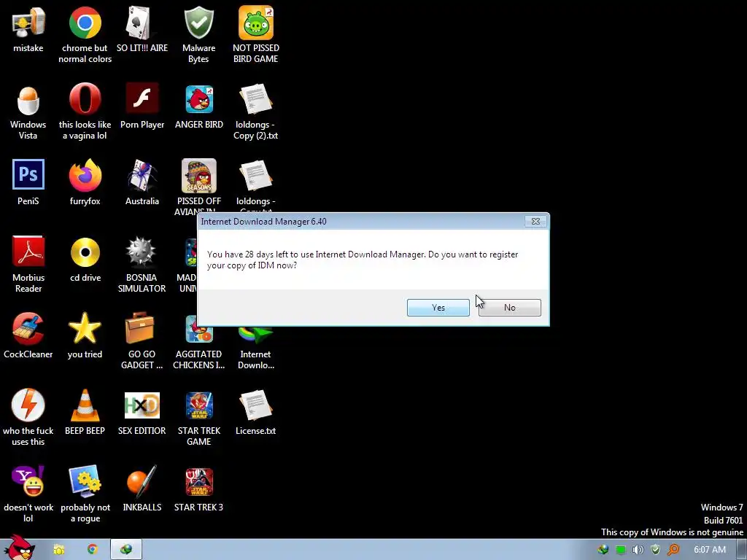The height and width of the screenshot is (560, 747).
Task: Select the 'STAR TREK GAME' icon
Action: 198,417
